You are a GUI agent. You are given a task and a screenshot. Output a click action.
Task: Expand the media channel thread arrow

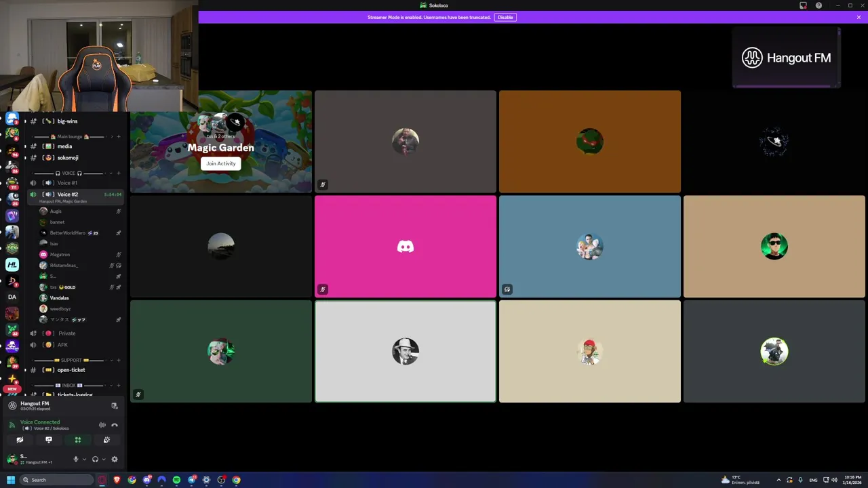25,146
